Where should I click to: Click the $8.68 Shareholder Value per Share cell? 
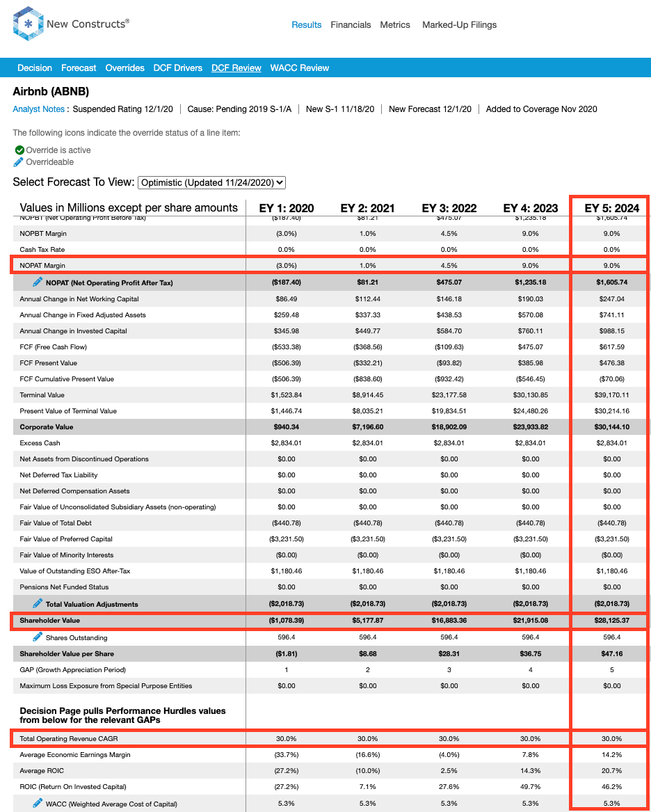367,653
